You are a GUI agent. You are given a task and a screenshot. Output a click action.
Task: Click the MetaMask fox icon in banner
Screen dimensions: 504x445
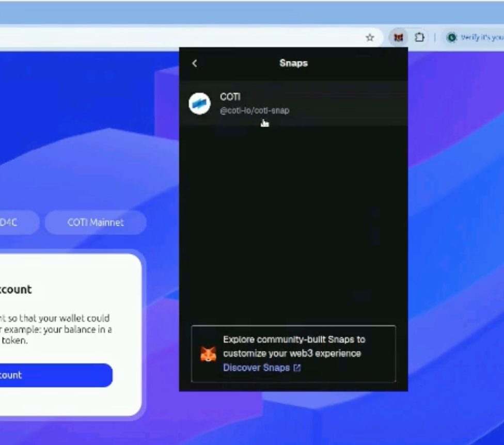point(208,354)
